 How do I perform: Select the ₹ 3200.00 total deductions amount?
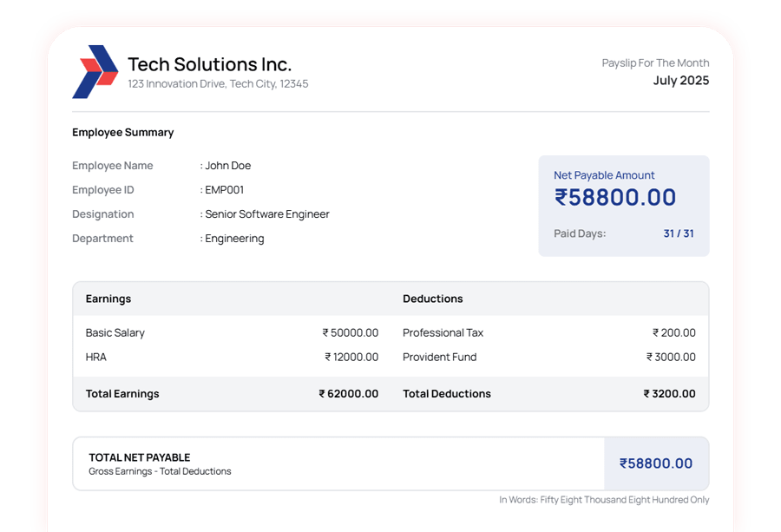pyautogui.click(x=669, y=394)
